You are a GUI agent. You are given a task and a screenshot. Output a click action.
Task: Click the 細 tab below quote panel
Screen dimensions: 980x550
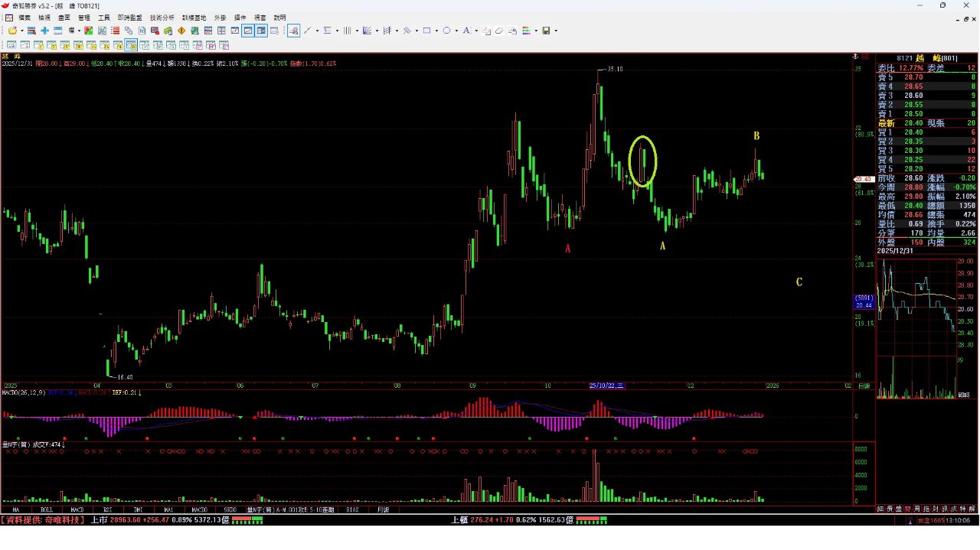880,509
